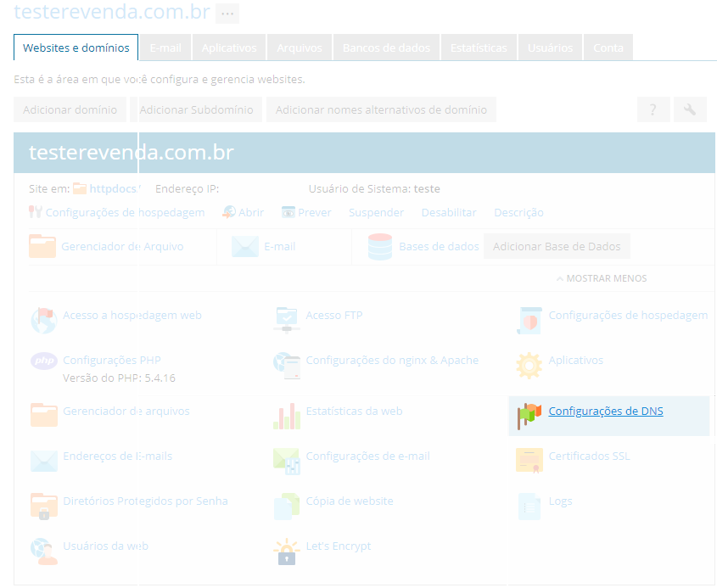Viewport: 717px width, 588px height.
Task: Click the Suspender link
Action: point(377,213)
